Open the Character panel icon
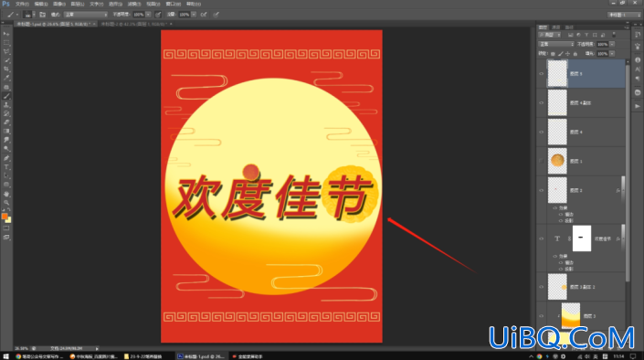Screen dimensions: 644x360 pyautogui.click(x=638, y=69)
